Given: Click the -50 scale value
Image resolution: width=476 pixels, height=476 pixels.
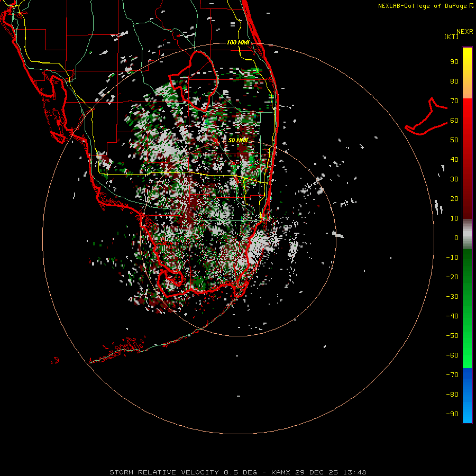Looking at the screenshot, I should pos(452,336).
